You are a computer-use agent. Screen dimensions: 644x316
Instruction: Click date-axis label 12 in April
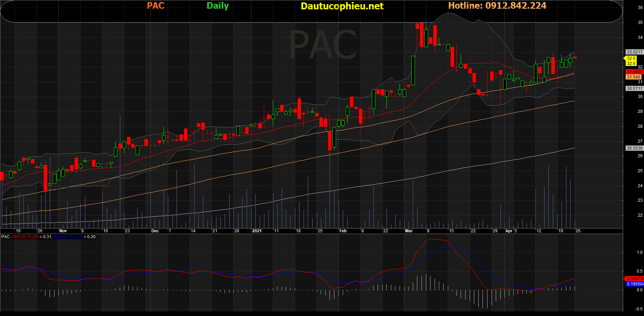click(539, 231)
